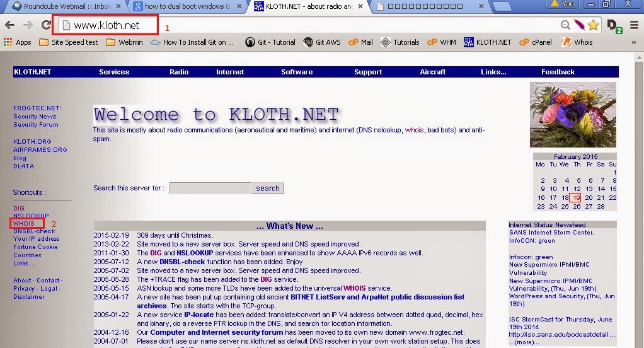
Task: Click the whois link in intro text
Action: click(x=414, y=130)
